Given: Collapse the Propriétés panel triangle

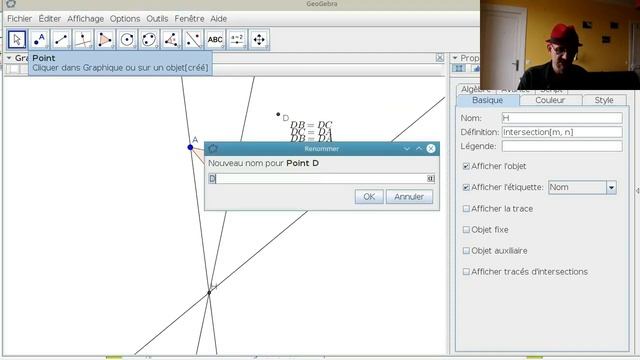Looking at the screenshot, I should pyautogui.click(x=455, y=58).
